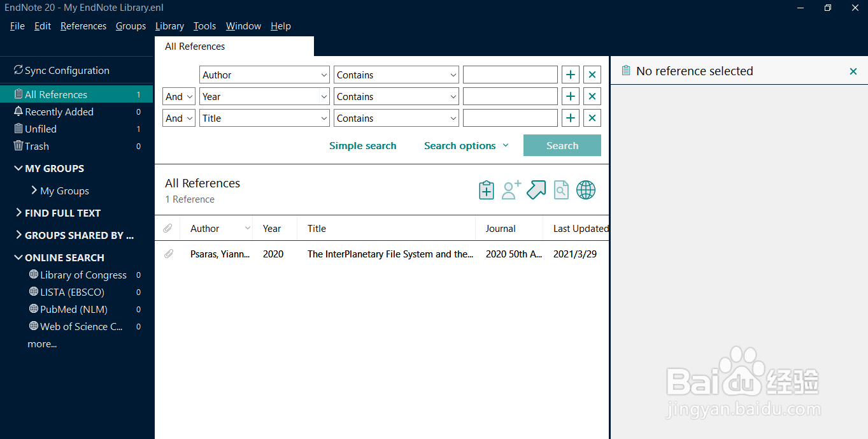The height and width of the screenshot is (439, 868).
Task: Expand the My Groups subfolder
Action: click(34, 191)
